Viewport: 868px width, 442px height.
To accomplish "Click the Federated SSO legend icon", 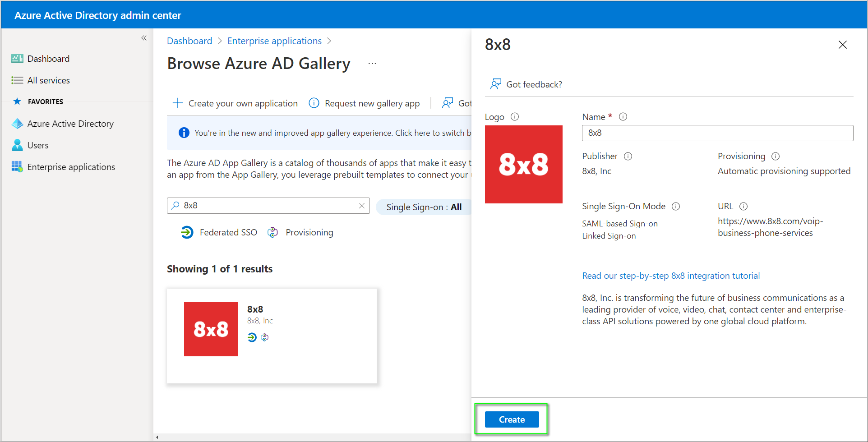I will click(x=187, y=232).
